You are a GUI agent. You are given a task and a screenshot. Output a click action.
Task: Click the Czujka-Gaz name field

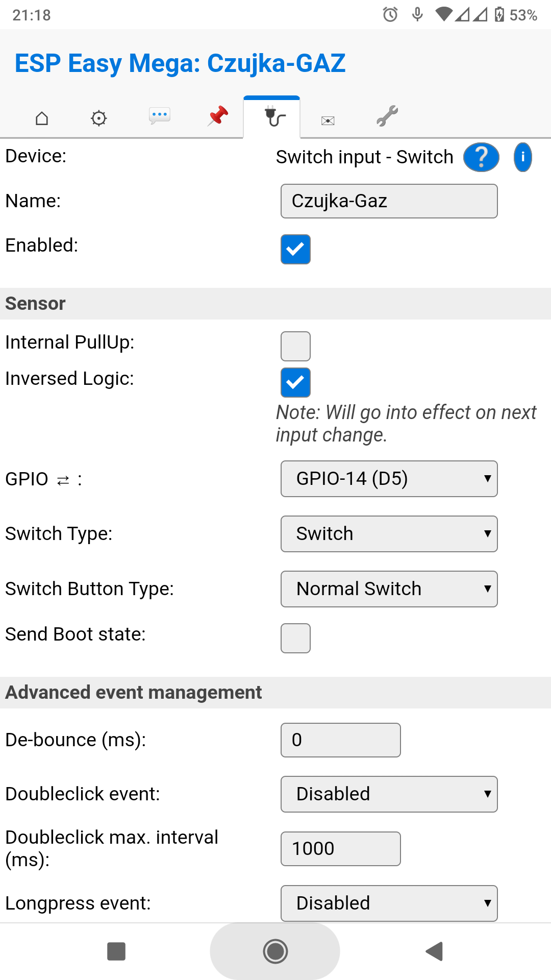pos(389,201)
